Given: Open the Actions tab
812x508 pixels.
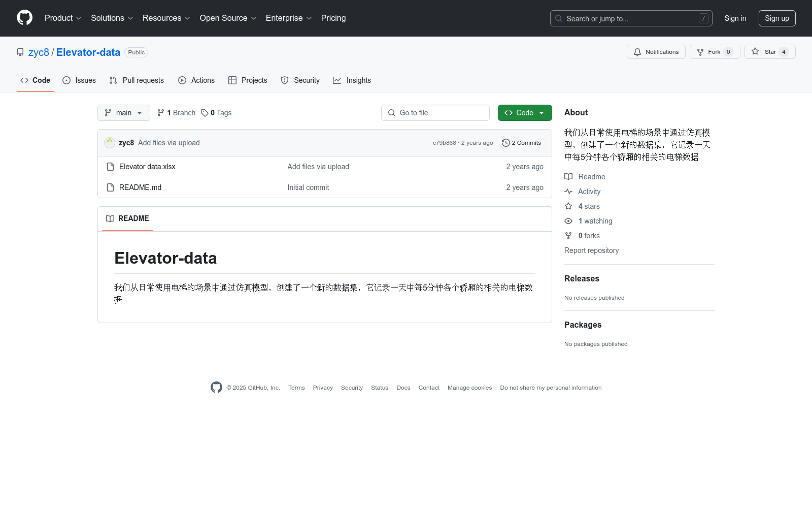Looking at the screenshot, I should (196, 80).
